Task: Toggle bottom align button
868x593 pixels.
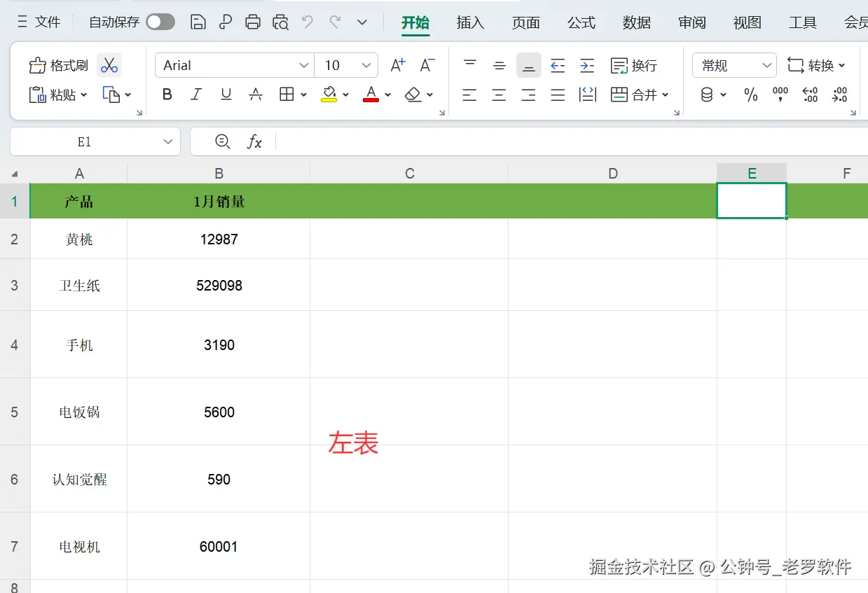Action: point(529,65)
